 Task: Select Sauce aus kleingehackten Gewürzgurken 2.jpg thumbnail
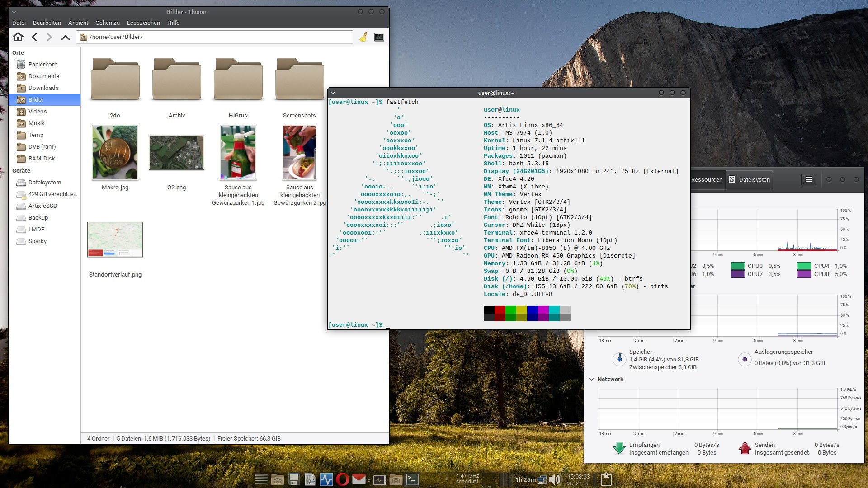tap(299, 153)
